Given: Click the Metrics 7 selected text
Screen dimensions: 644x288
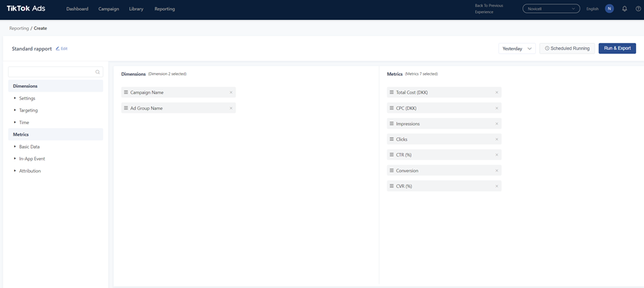Looking at the screenshot, I should pos(421,74).
